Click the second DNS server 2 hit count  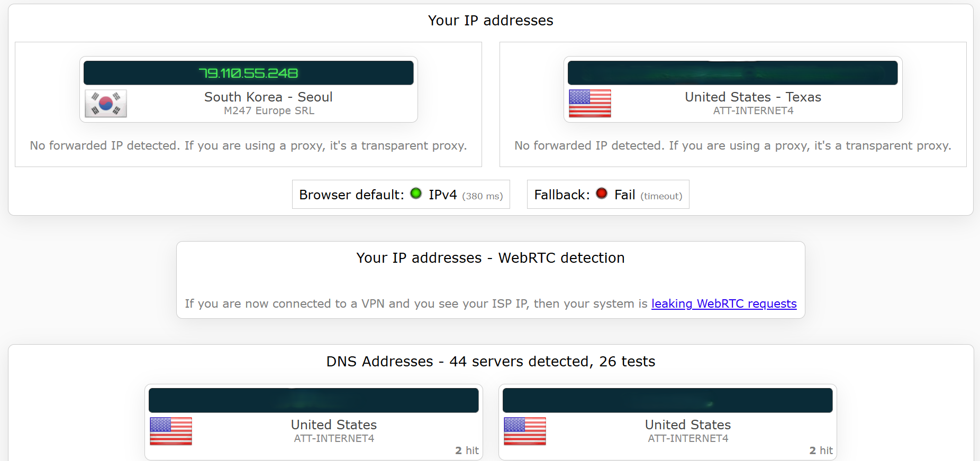821,450
